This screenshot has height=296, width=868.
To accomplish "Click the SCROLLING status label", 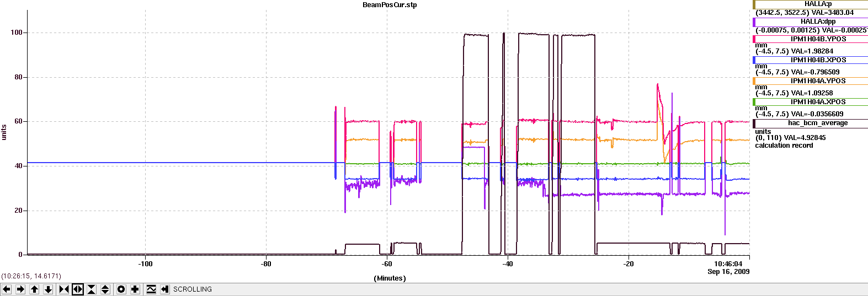I will coord(193,289).
